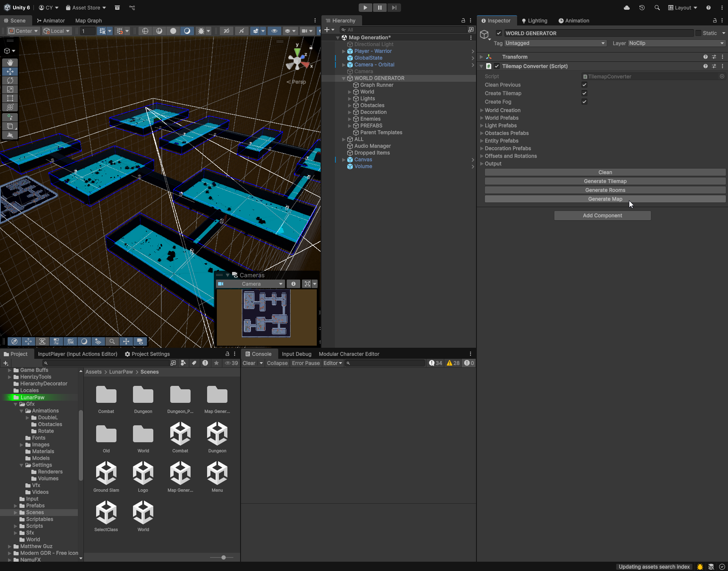Open the Tag dropdown showing Untagged
This screenshot has height=571, width=728.
click(x=555, y=43)
